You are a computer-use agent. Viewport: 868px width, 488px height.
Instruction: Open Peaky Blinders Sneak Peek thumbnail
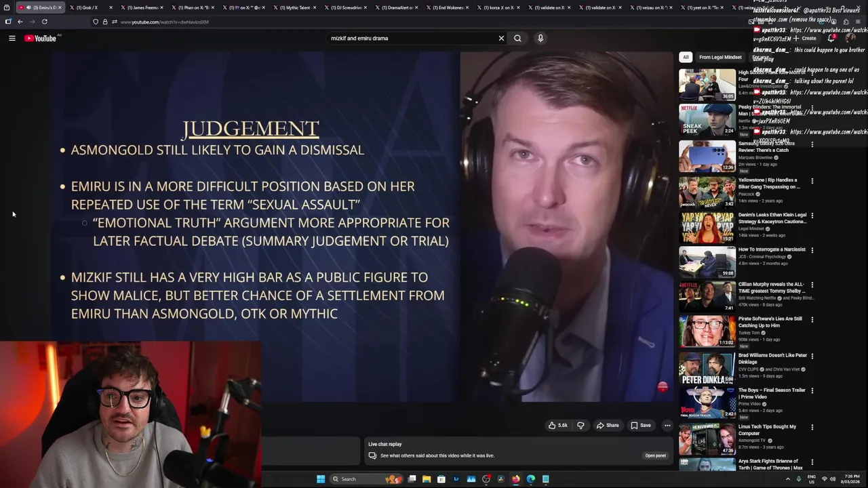click(707, 120)
